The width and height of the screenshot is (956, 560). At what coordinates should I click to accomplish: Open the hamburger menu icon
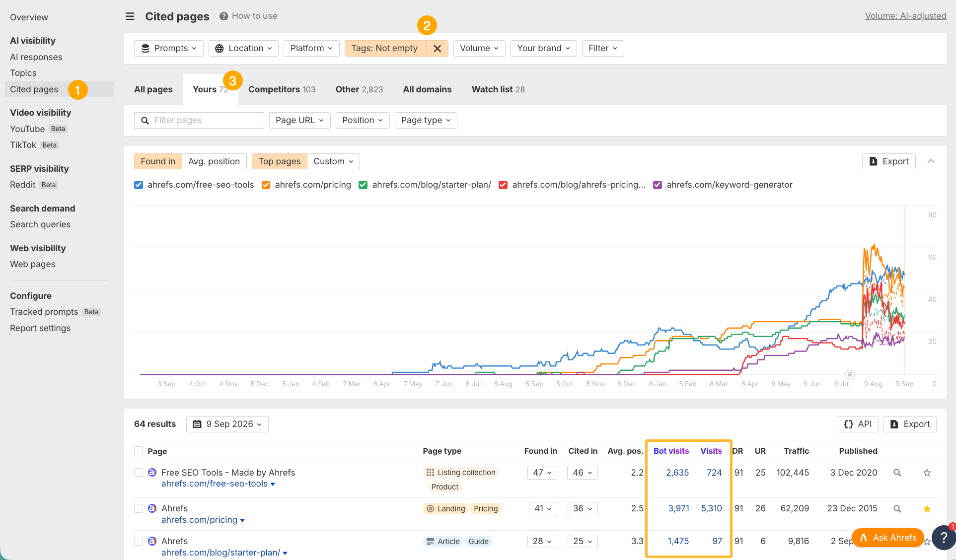(x=130, y=16)
